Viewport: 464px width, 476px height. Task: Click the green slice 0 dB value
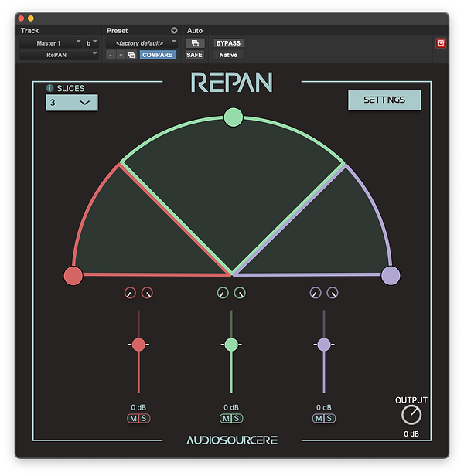pyautogui.click(x=231, y=407)
